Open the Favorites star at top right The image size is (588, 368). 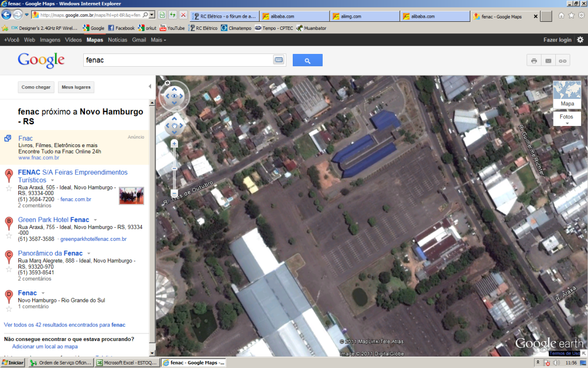(571, 16)
